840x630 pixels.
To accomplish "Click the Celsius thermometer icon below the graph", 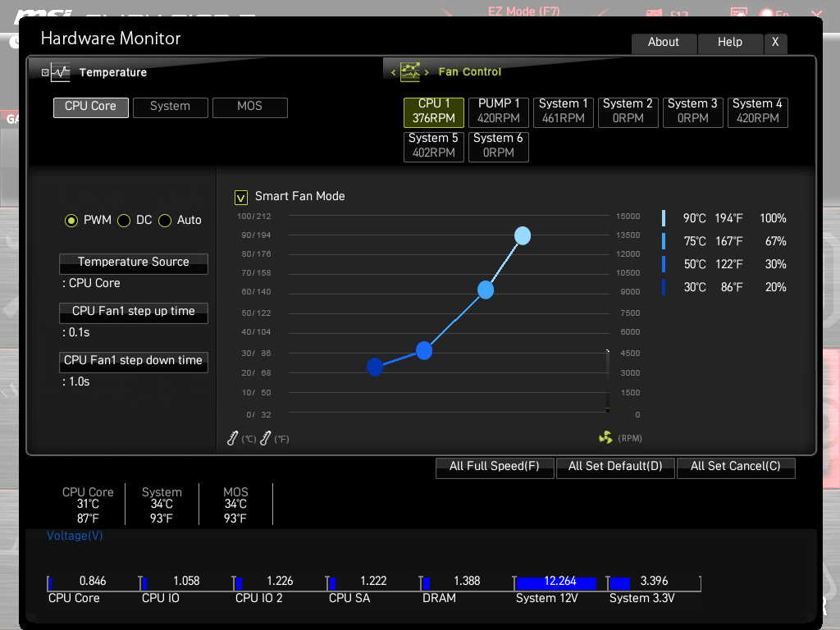I will point(233,439).
